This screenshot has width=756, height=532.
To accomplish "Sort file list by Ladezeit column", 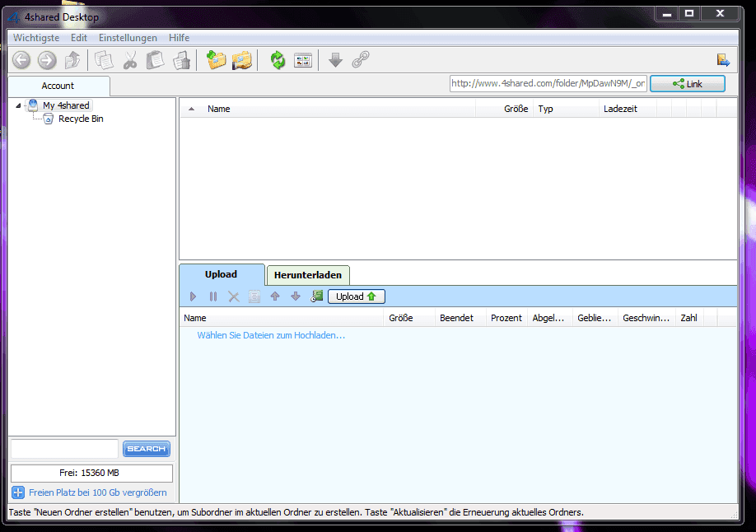I will coord(628,109).
